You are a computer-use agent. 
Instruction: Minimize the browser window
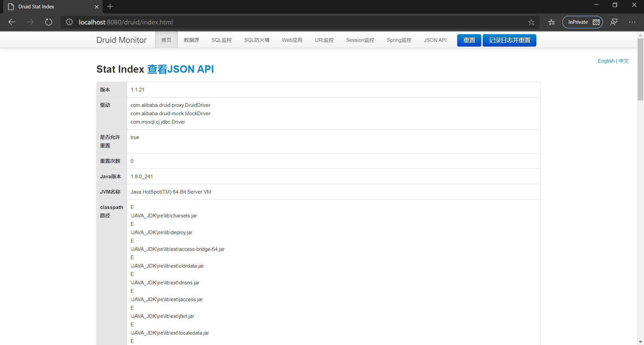(x=596, y=5)
